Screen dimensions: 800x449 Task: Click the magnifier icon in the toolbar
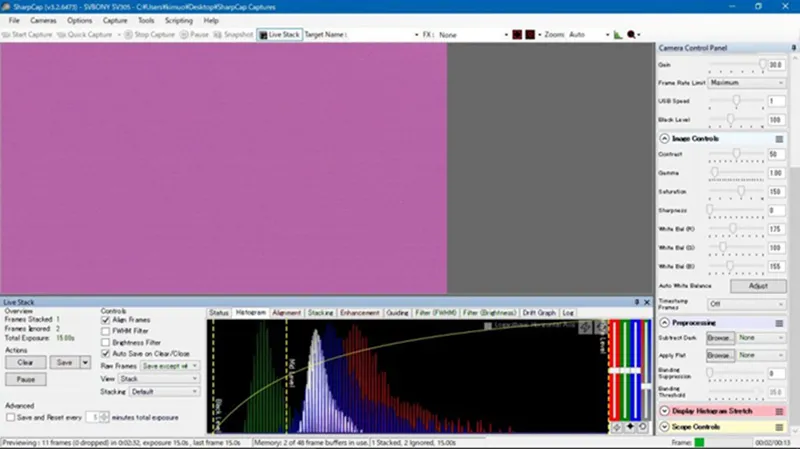coord(632,34)
